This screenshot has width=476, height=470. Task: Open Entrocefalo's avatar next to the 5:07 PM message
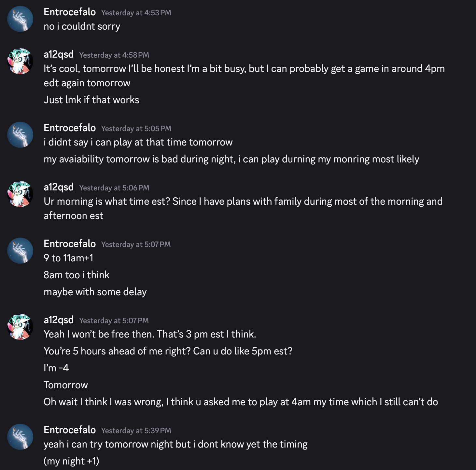click(x=20, y=251)
